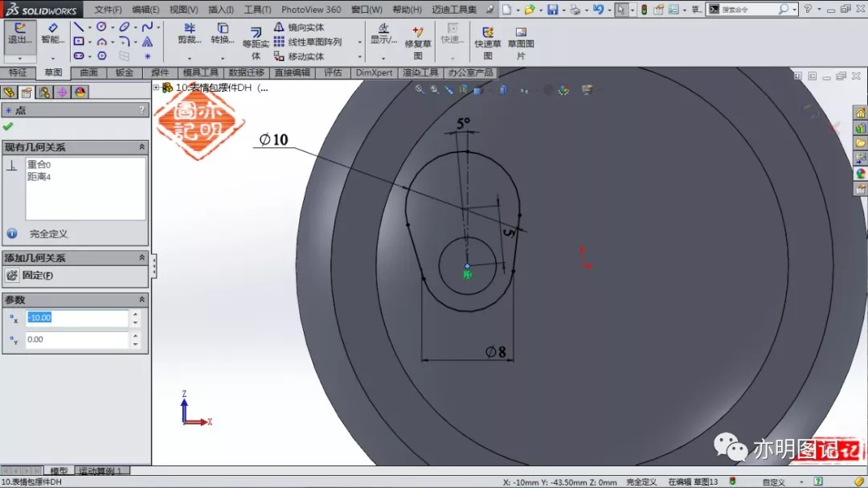Select the sketch Text tool
868x488 pixels.
click(x=147, y=42)
